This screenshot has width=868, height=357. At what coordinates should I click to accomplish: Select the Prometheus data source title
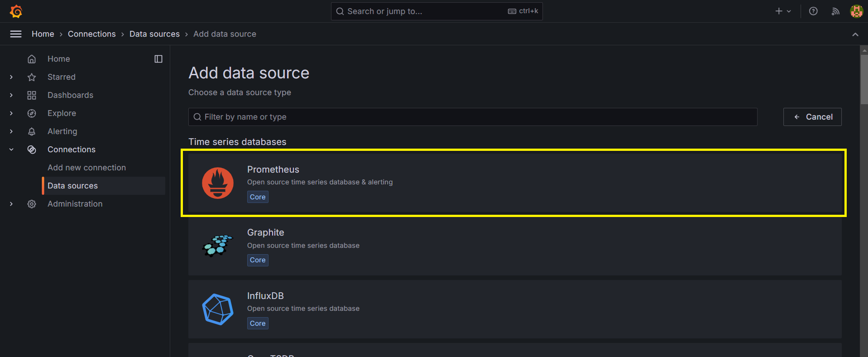[x=273, y=169]
